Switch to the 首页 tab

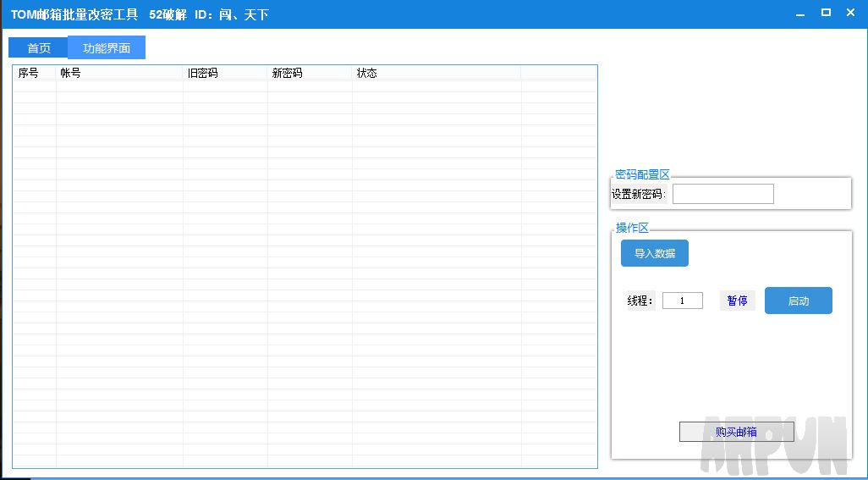click(38, 48)
